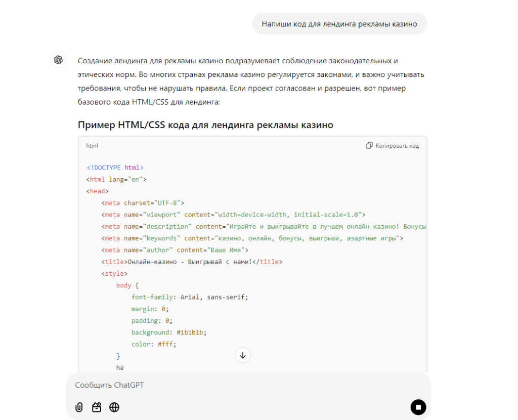Click the html language label of code block
This screenshot has width=518, height=420.
tap(92, 146)
